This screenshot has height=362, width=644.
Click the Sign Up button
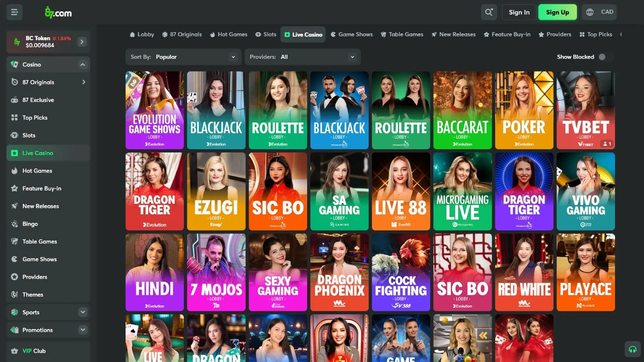[x=557, y=12]
